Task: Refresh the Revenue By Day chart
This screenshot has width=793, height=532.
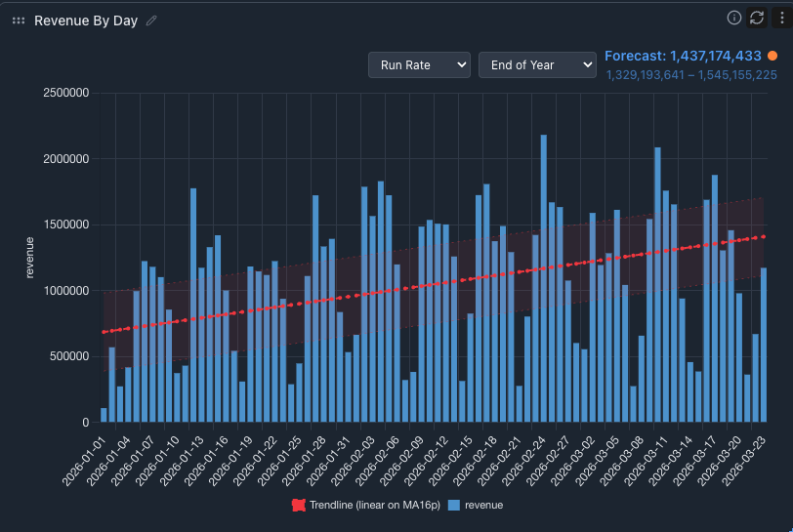Action: [757, 18]
